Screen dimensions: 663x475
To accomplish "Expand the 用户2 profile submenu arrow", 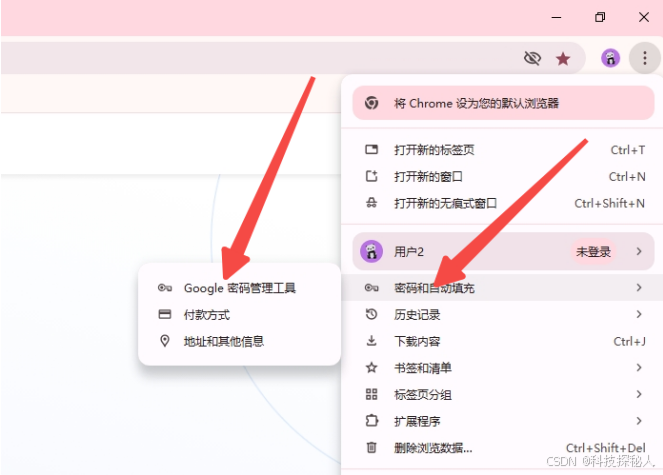I will pyautogui.click(x=639, y=251).
